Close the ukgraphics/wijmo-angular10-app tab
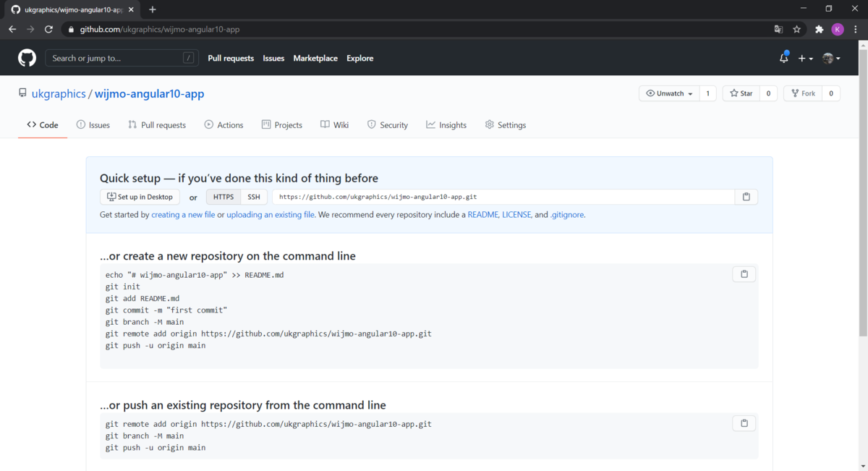 [x=131, y=9]
